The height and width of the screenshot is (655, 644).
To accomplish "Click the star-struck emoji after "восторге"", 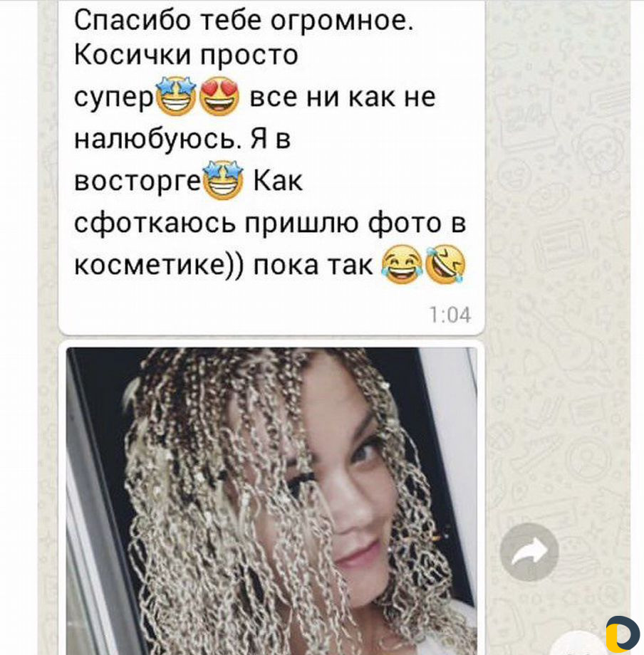I will tap(223, 180).
